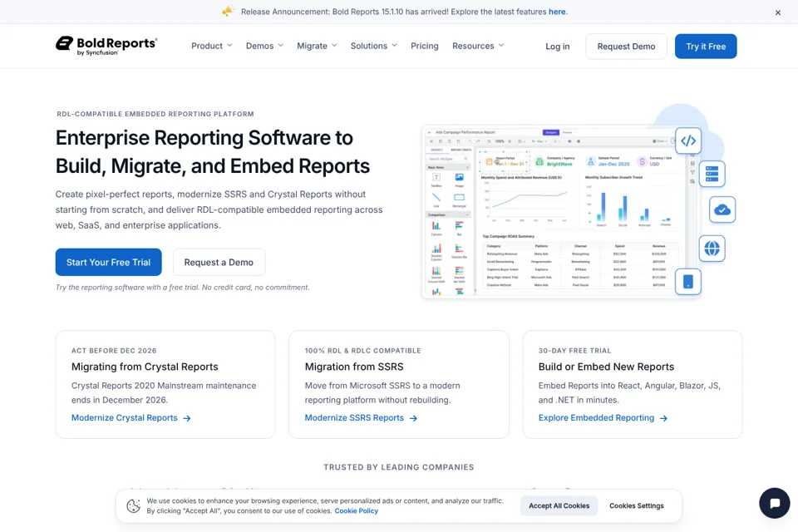Click the Build or Embed New Reports heading
Screen dimensions: 798x532
[606, 367]
